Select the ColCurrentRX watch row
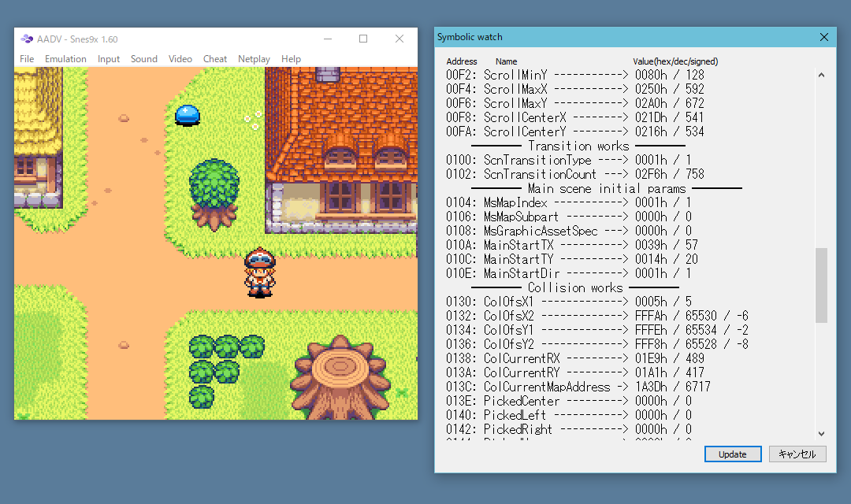The width and height of the screenshot is (851, 504). point(575,358)
